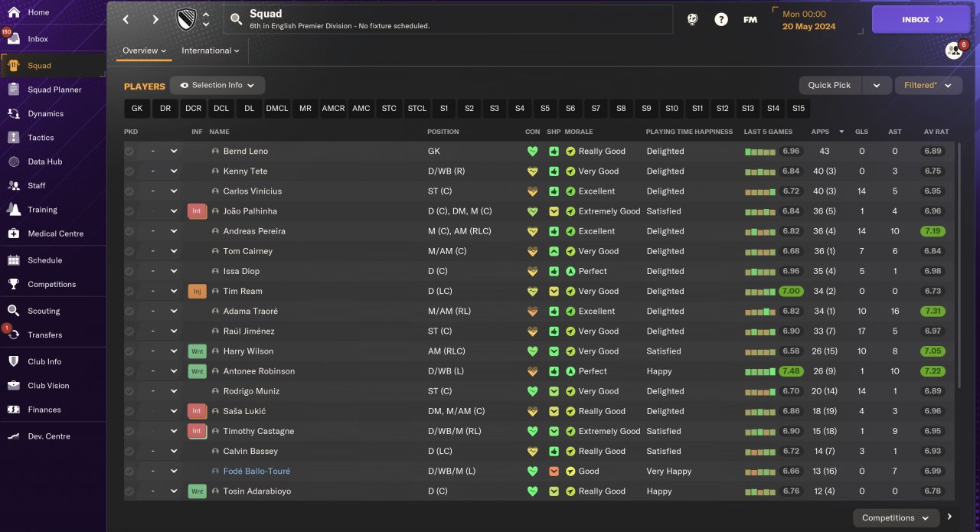The height and width of the screenshot is (532, 980).
Task: Click the Inbox continue button
Action: pyautogui.click(x=920, y=20)
